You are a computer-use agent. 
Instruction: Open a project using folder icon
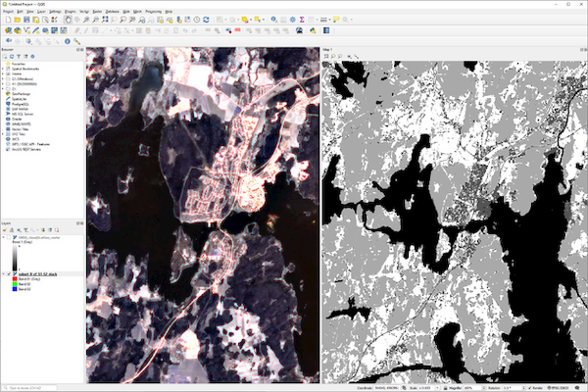18,20
